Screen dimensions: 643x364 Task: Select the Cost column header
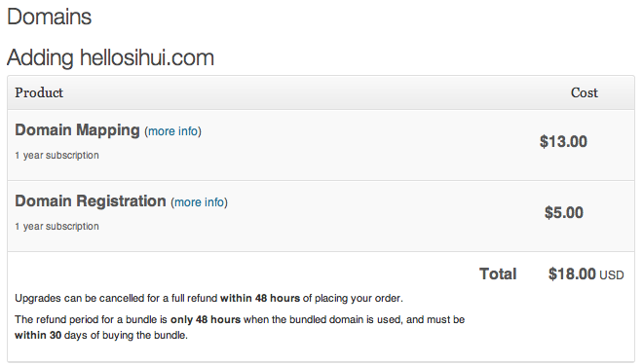tap(585, 92)
